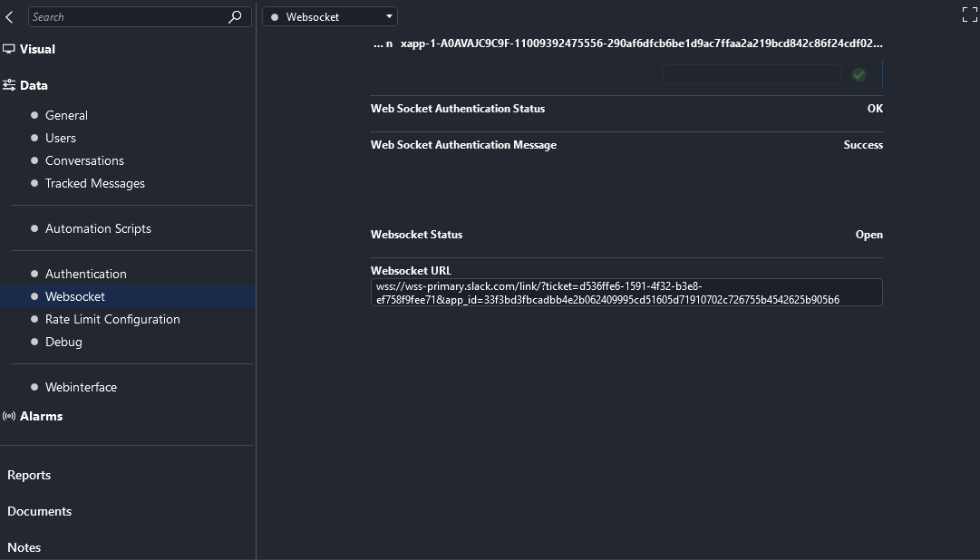This screenshot has height=560, width=980.
Task: Click the Alarms broadcast icon
Action: point(9,416)
